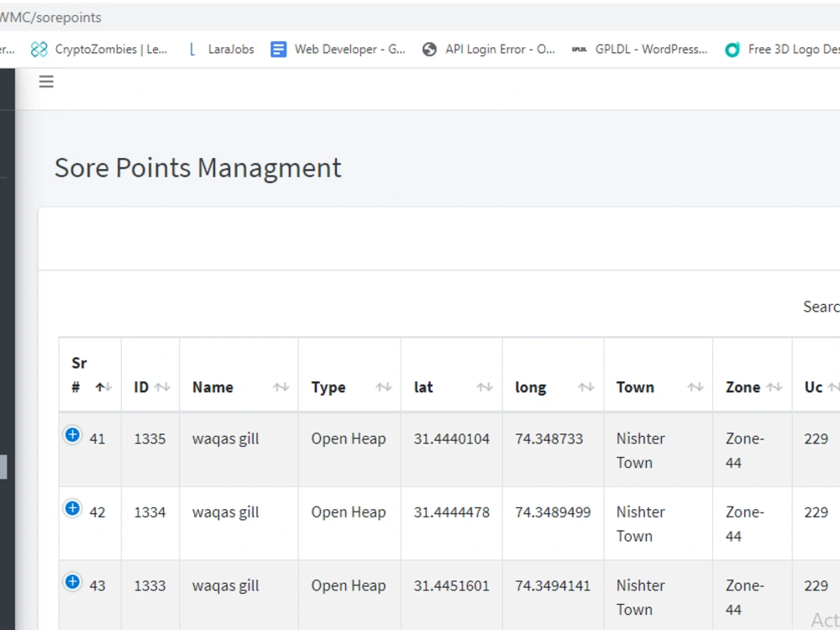
Task: Click 'waqas gill' in row 43
Action: pos(225,585)
